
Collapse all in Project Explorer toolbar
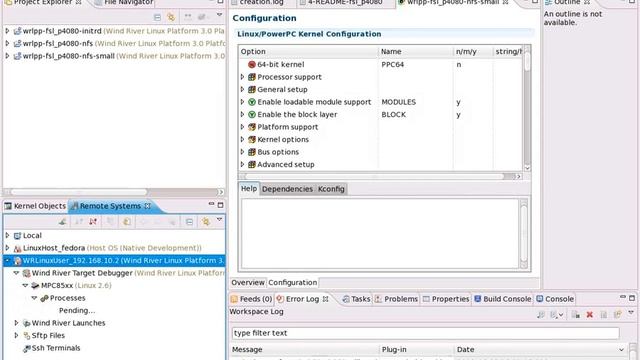click(157, 17)
